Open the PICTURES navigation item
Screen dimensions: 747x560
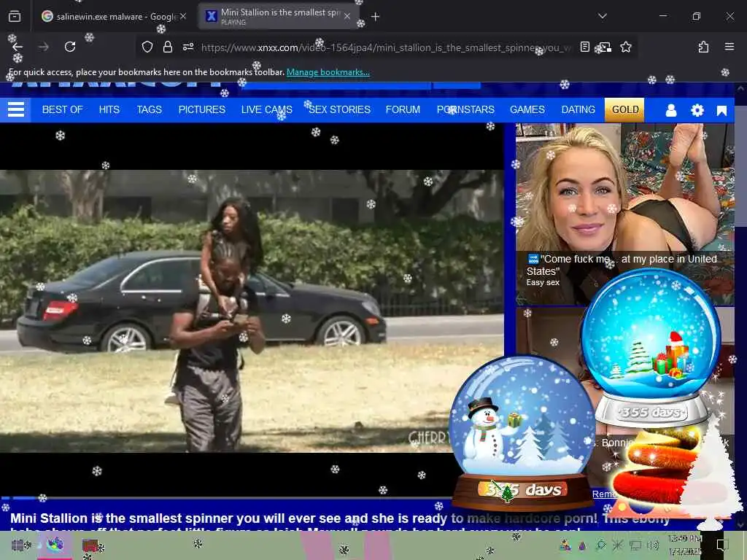(x=201, y=109)
